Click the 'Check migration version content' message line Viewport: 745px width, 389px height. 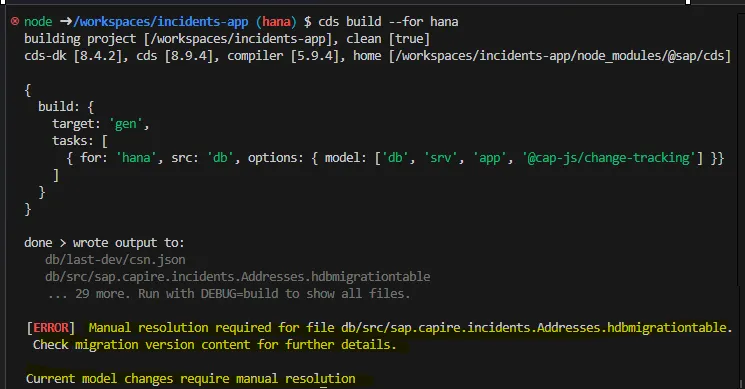[x=214, y=345]
